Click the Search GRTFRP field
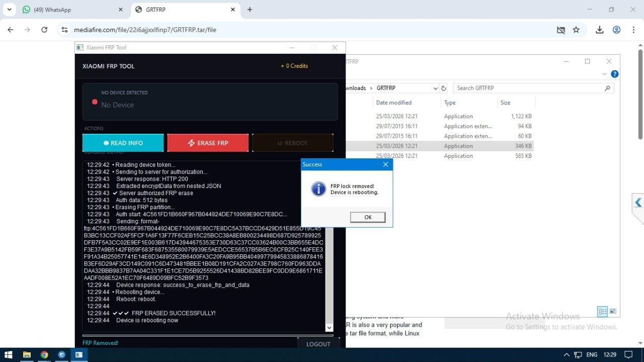Screen dimensions: 644x362 (528, 88)
